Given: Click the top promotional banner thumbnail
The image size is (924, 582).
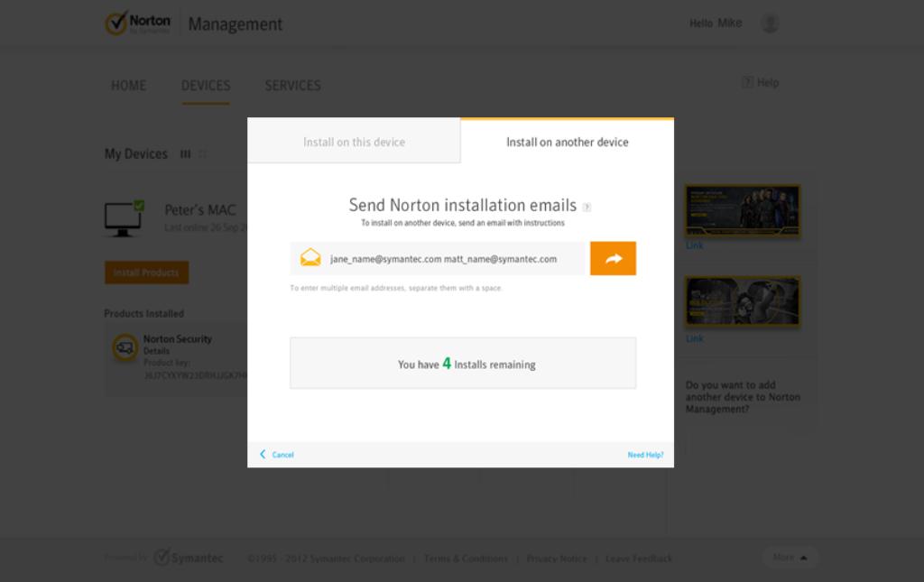Looking at the screenshot, I should coord(742,210).
